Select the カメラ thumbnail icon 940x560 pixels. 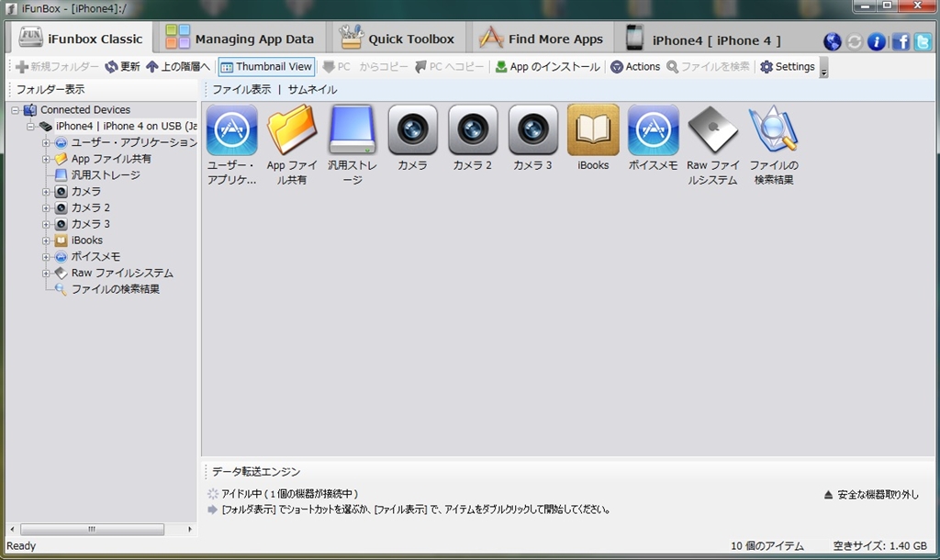[x=412, y=130]
